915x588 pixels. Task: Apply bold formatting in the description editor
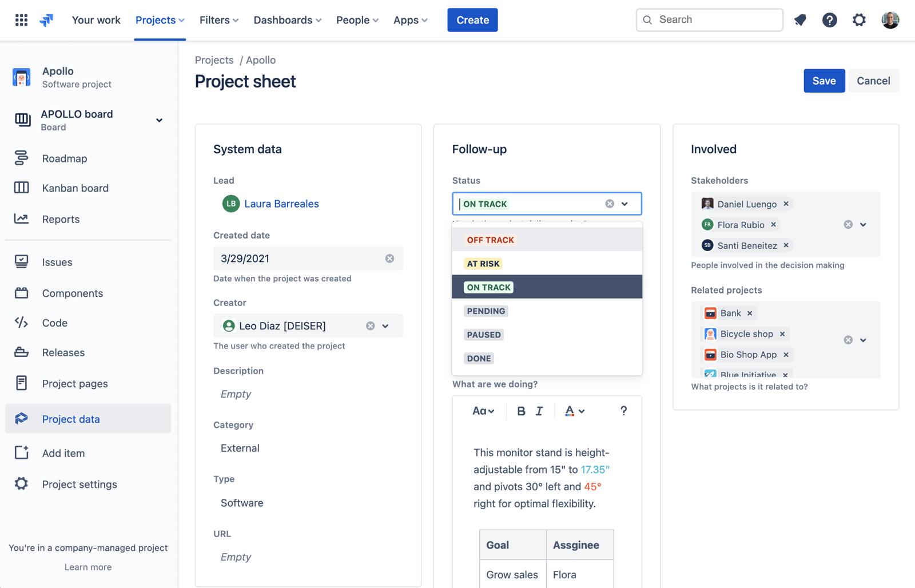pyautogui.click(x=521, y=411)
